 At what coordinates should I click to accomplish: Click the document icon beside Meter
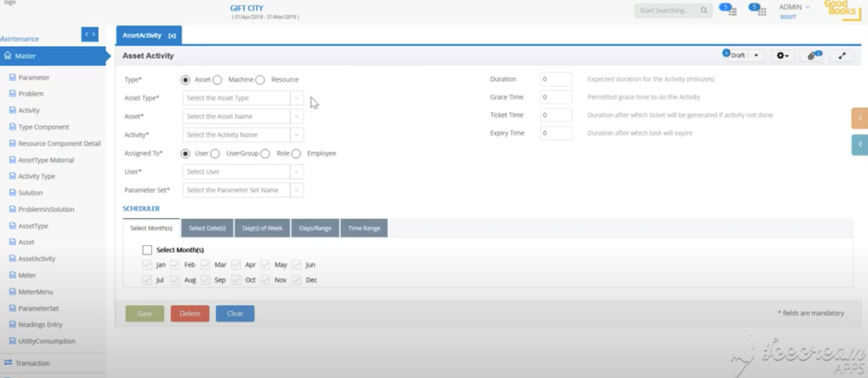pos(13,275)
